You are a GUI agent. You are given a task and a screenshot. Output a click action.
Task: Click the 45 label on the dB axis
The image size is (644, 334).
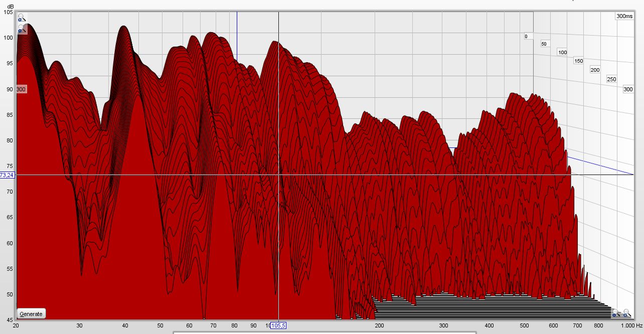point(10,320)
